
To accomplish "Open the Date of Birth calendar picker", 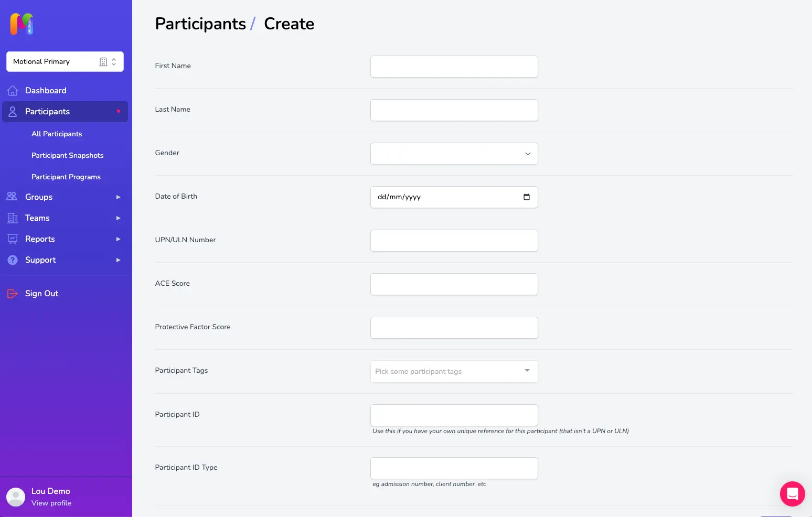I will (x=527, y=197).
